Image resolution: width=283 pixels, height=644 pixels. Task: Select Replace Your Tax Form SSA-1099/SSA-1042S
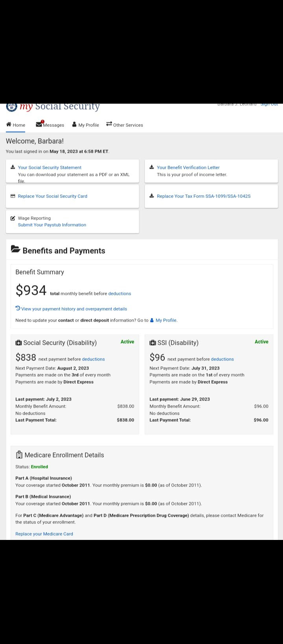(x=204, y=196)
